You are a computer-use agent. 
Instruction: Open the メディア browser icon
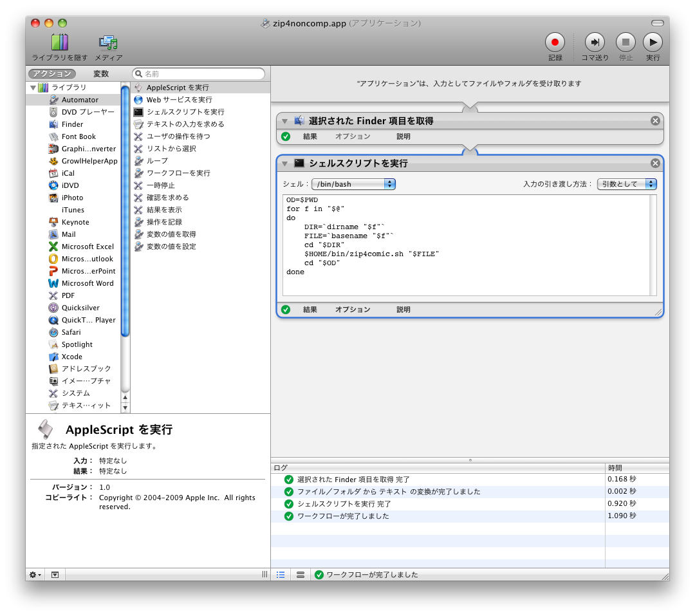tap(108, 42)
